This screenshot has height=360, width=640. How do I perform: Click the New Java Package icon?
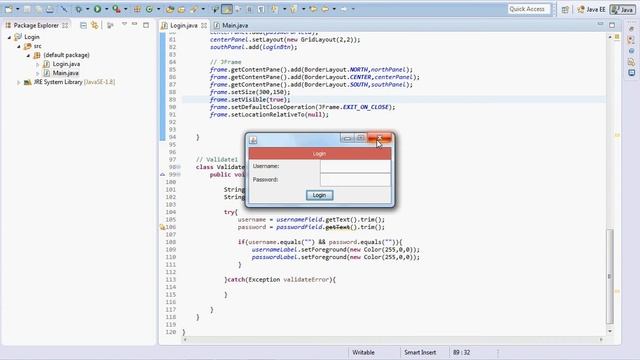pos(137,9)
